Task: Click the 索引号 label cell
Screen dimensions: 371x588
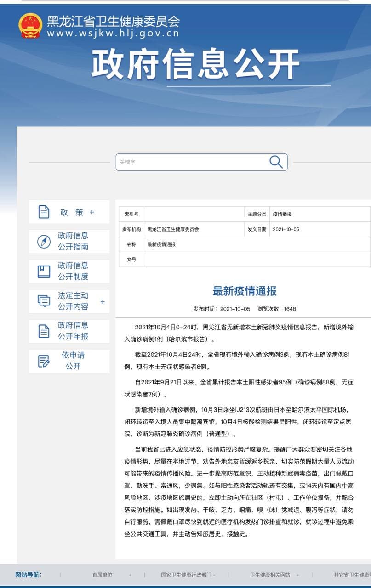Action: click(x=131, y=214)
